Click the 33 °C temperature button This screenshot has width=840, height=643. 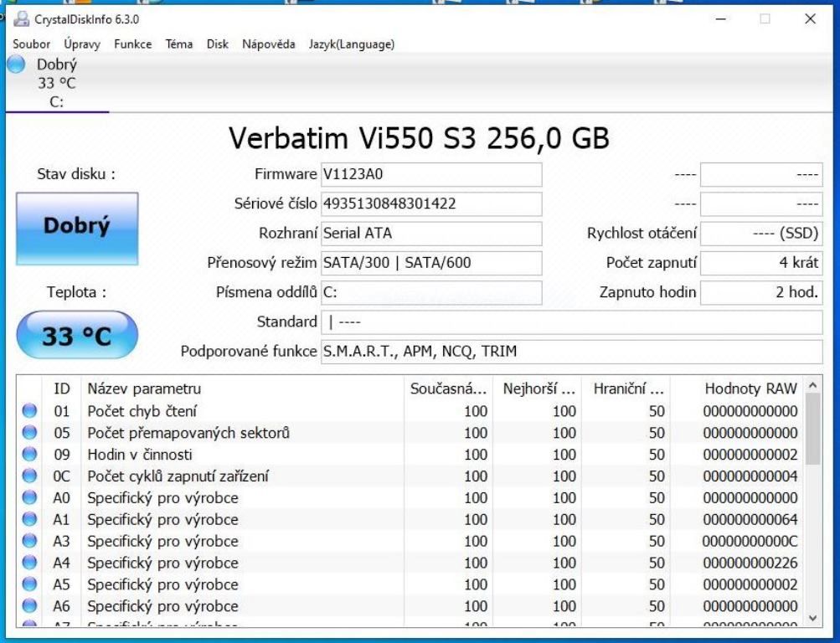point(77,336)
